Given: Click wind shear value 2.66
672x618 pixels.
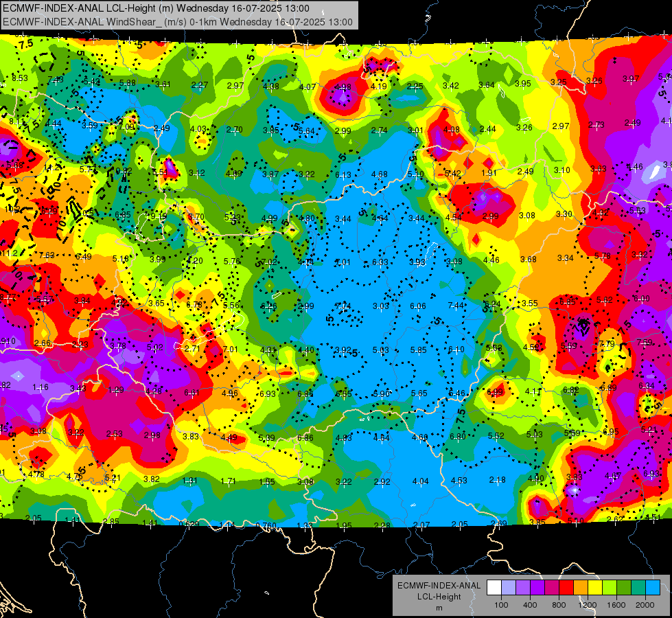Looking at the screenshot, I should pos(43,343).
